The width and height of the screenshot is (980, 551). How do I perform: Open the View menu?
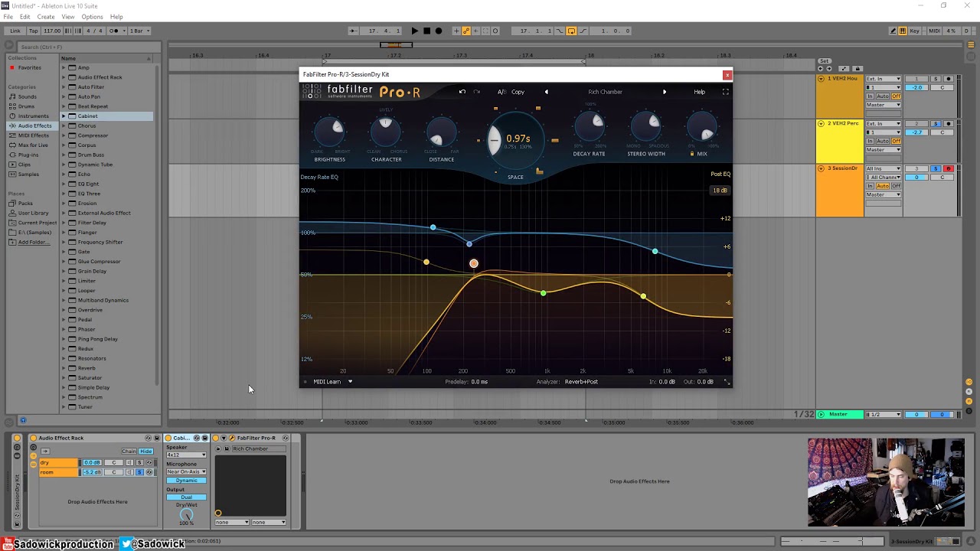click(x=68, y=17)
